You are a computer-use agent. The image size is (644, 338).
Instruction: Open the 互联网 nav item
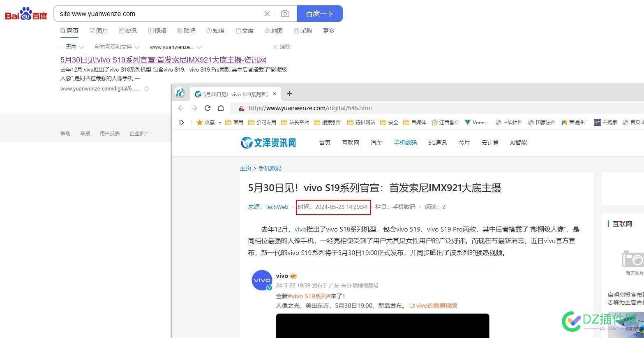351,143
